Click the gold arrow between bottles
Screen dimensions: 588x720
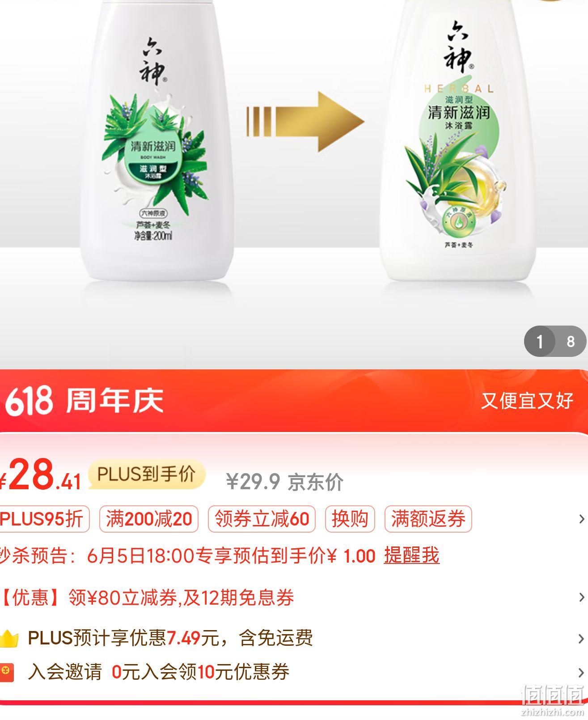click(305, 122)
